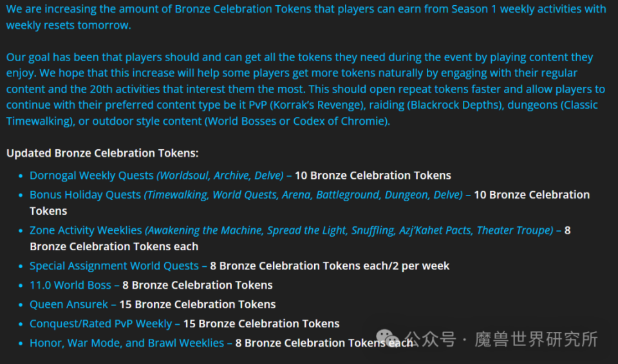Viewport: 618px width, 364px height.
Task: Click the paragraph starting with We are increasing
Action: click(x=306, y=17)
